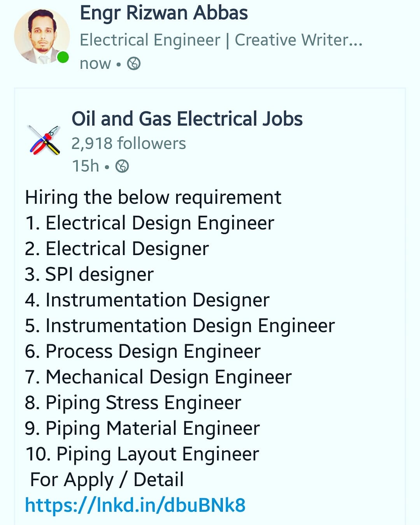Open Oil and Gas Electrical Jobs tools logo
The image size is (420, 525).
(45, 140)
